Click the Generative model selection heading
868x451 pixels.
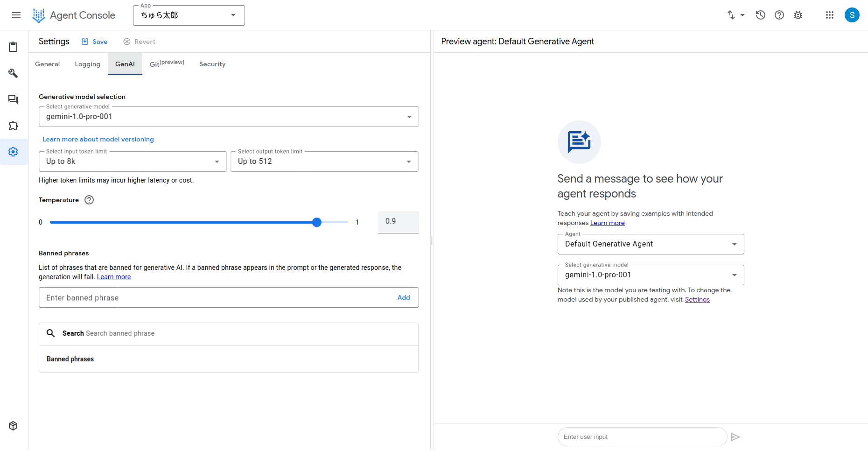(x=82, y=97)
